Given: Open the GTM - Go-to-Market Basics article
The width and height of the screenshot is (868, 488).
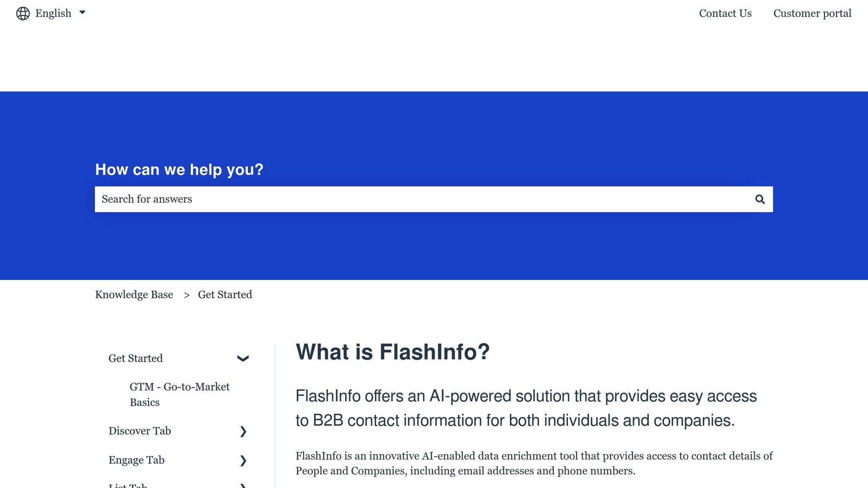Looking at the screenshot, I should point(180,394).
